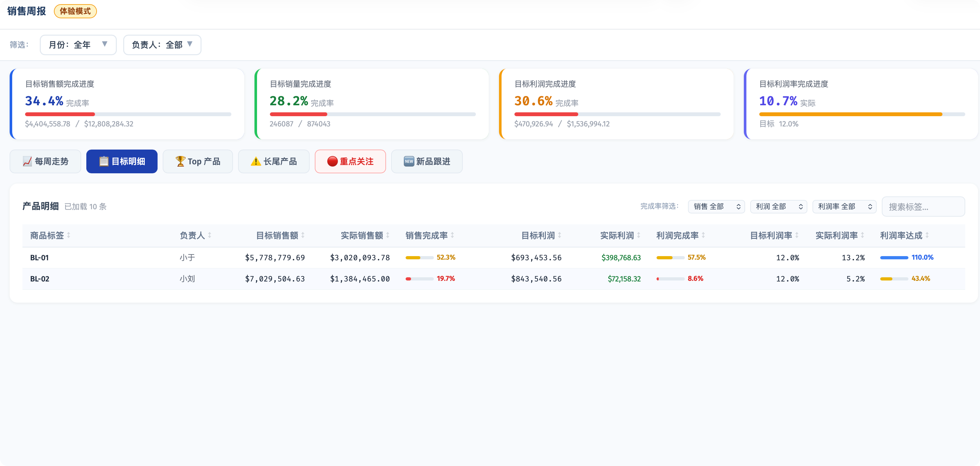Click actual margin 13.2% cell
Screen dimensions: 980x466
click(853, 258)
